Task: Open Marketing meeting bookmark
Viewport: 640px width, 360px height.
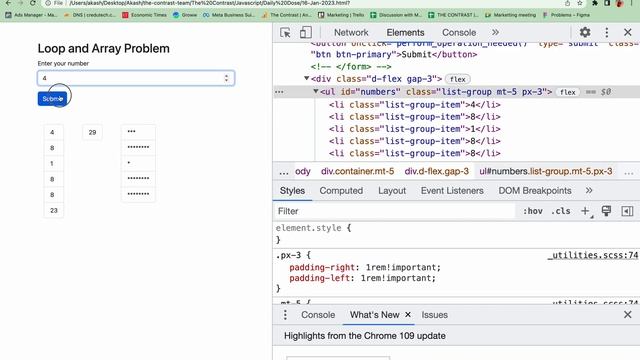Action: [x=510, y=15]
